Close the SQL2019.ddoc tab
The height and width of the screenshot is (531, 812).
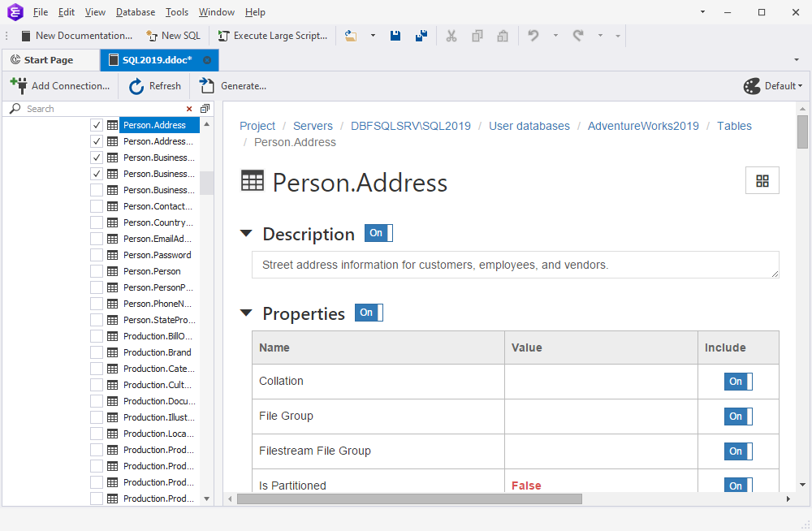[207, 60]
